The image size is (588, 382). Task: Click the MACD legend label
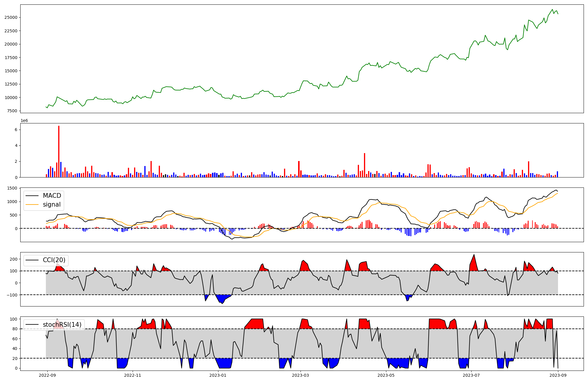(x=52, y=196)
